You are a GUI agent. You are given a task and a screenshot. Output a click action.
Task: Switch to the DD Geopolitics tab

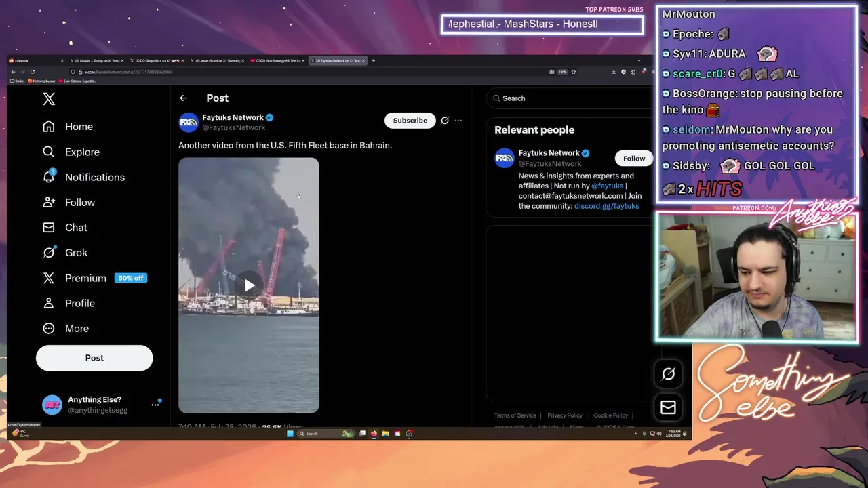click(x=155, y=60)
